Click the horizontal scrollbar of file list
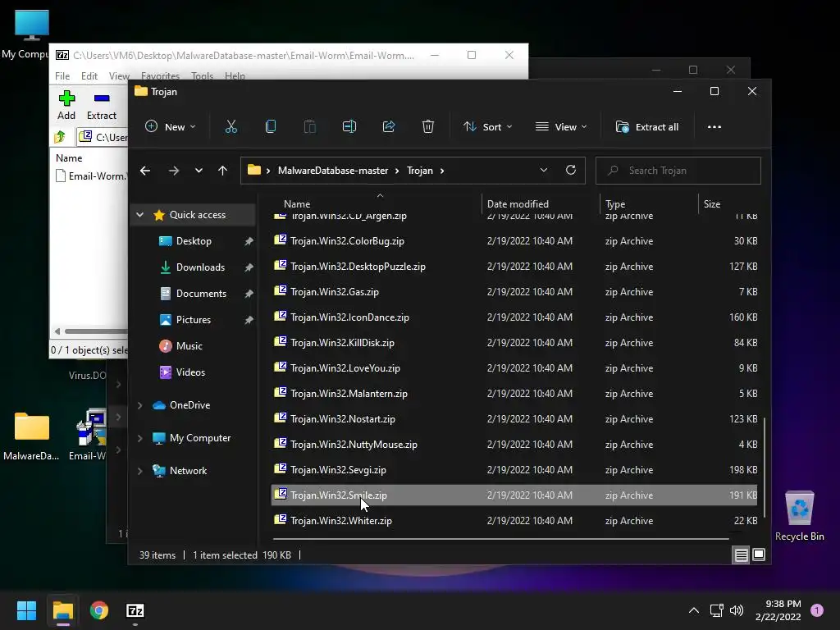The width and height of the screenshot is (840, 630). point(501,538)
